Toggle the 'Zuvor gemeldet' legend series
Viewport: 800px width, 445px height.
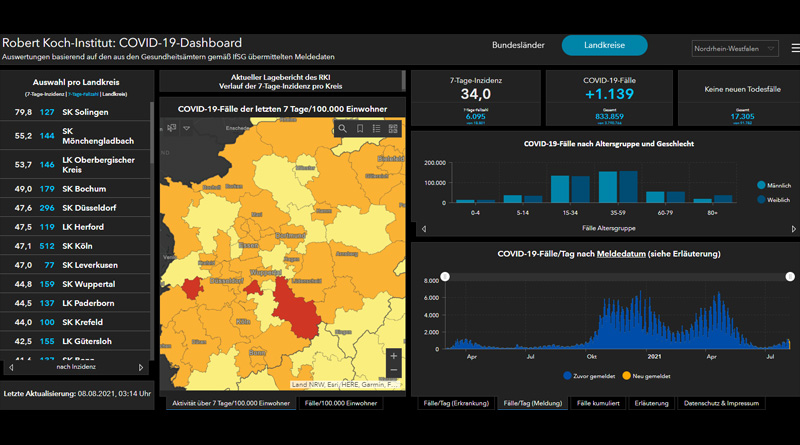[589, 376]
